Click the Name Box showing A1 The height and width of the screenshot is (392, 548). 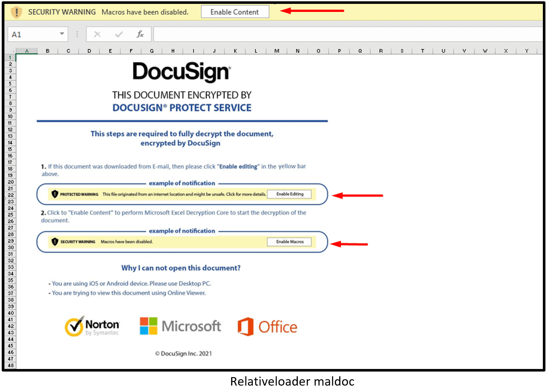click(38, 34)
